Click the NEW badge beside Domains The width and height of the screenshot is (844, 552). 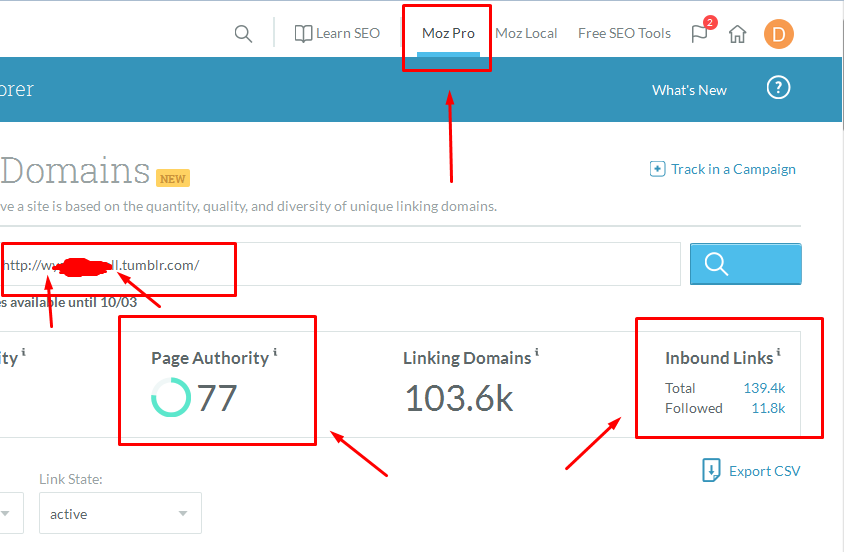pos(173,179)
